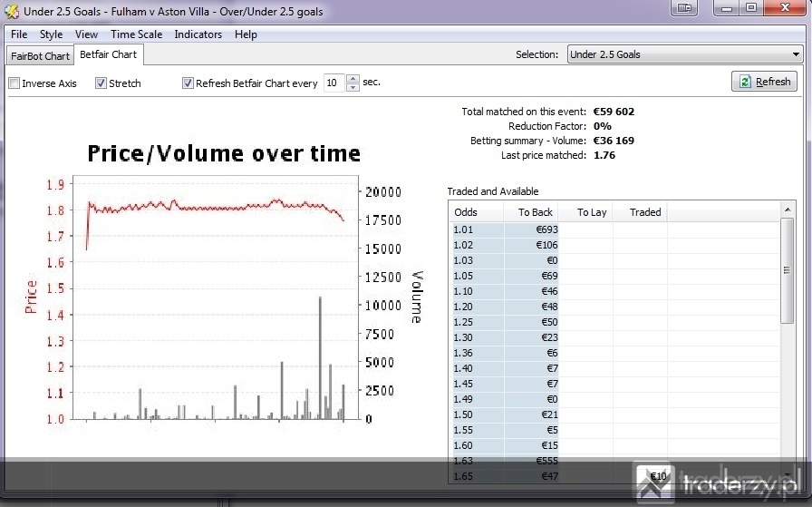812x507 pixels.
Task: Select the odds row 1.03
Action: coord(614,260)
